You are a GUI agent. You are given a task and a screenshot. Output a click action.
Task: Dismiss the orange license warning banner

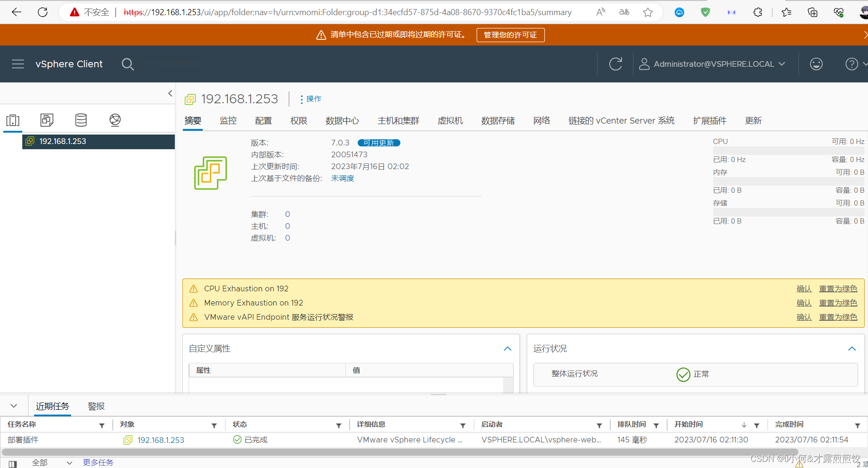pyautogui.click(x=865, y=35)
